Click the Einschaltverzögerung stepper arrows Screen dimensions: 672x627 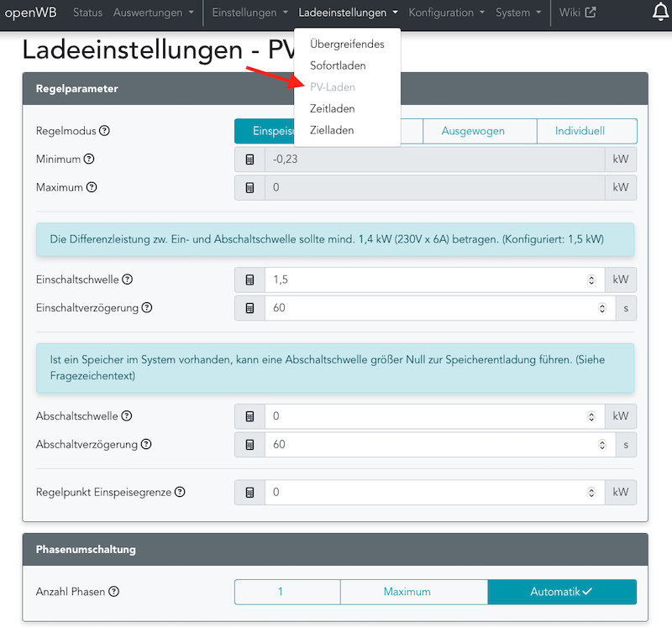click(601, 308)
